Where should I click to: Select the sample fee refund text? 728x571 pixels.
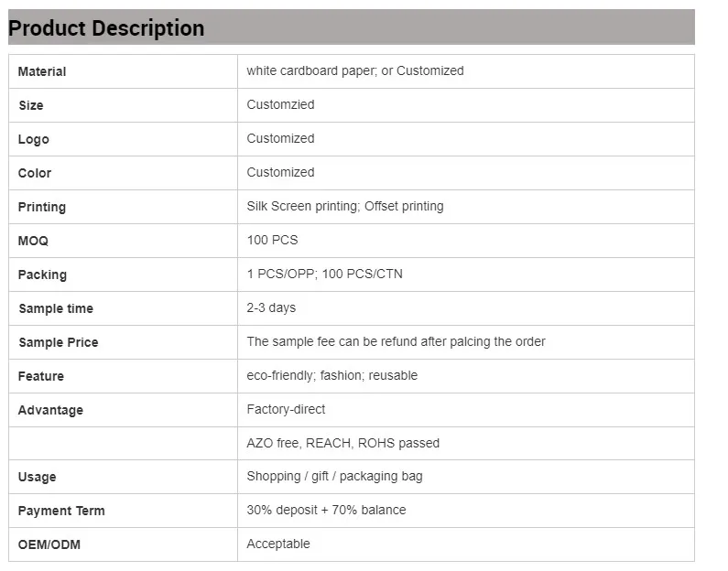click(x=396, y=341)
